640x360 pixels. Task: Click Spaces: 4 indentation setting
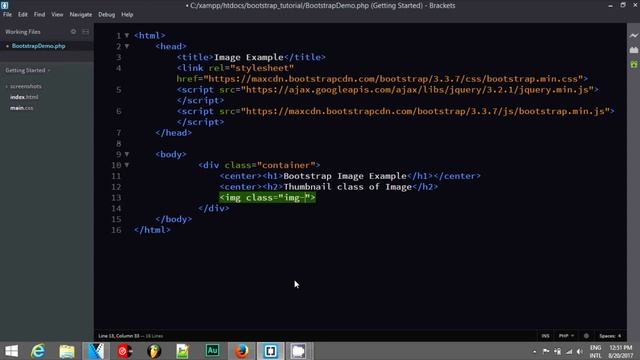point(610,336)
